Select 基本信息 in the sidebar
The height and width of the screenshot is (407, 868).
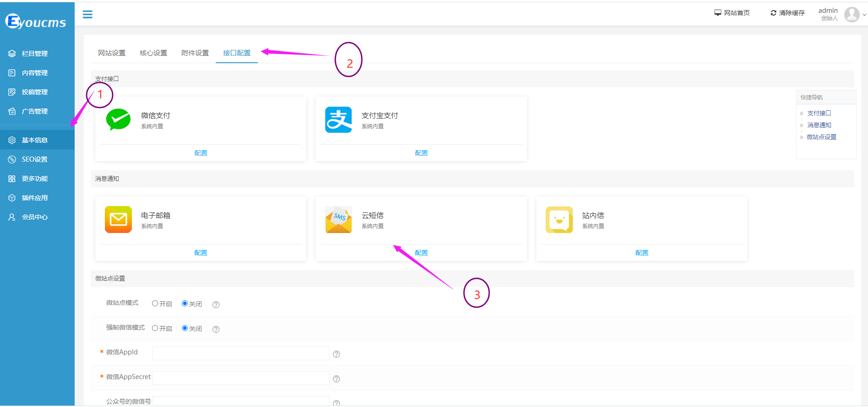pyautogui.click(x=37, y=140)
